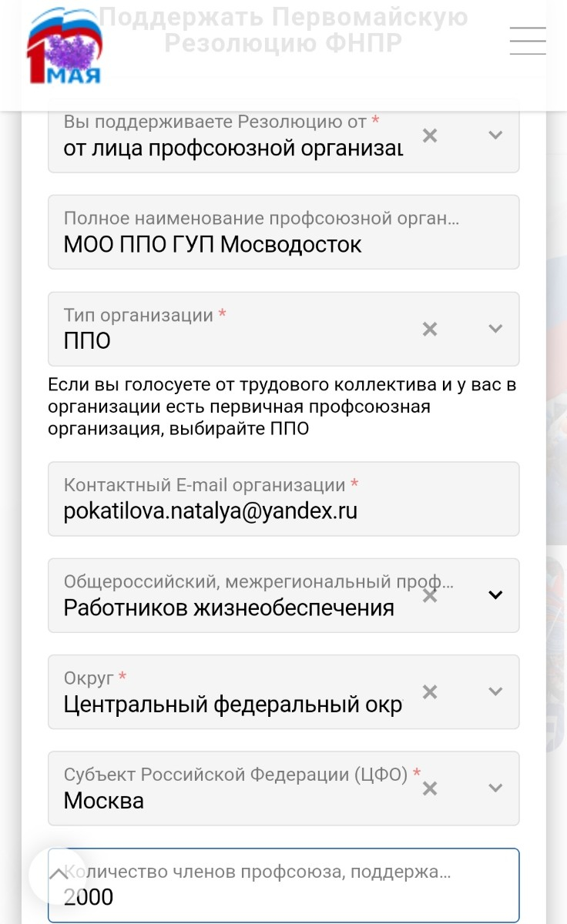Tap the scroll-to-top arrow button

pos(59,874)
